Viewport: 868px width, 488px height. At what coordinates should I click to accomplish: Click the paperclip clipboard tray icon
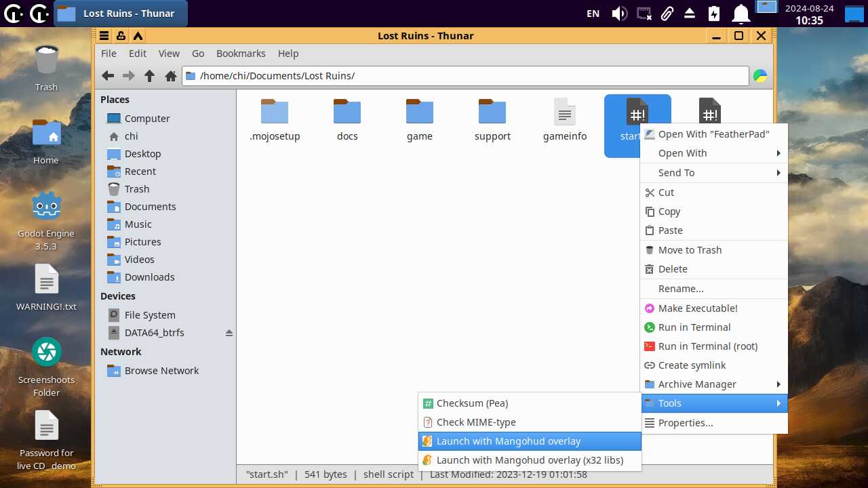pyautogui.click(x=667, y=14)
